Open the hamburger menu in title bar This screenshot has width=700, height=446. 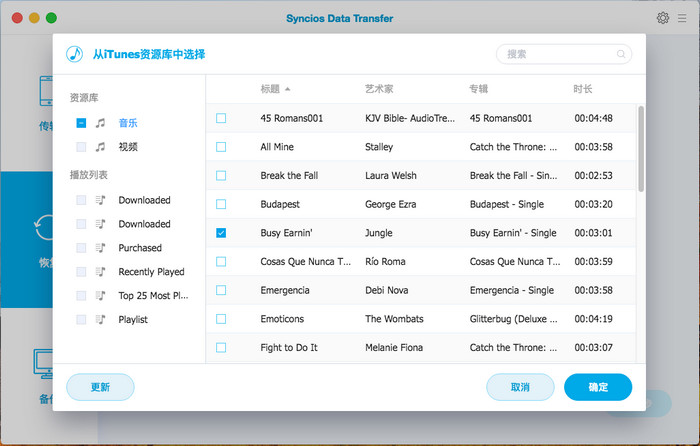pos(682,18)
